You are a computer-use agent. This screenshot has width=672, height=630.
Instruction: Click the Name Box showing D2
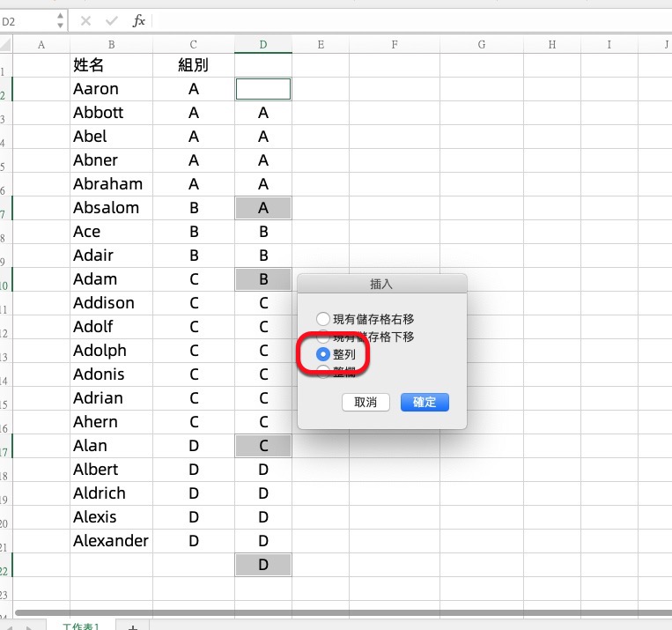click(28, 21)
